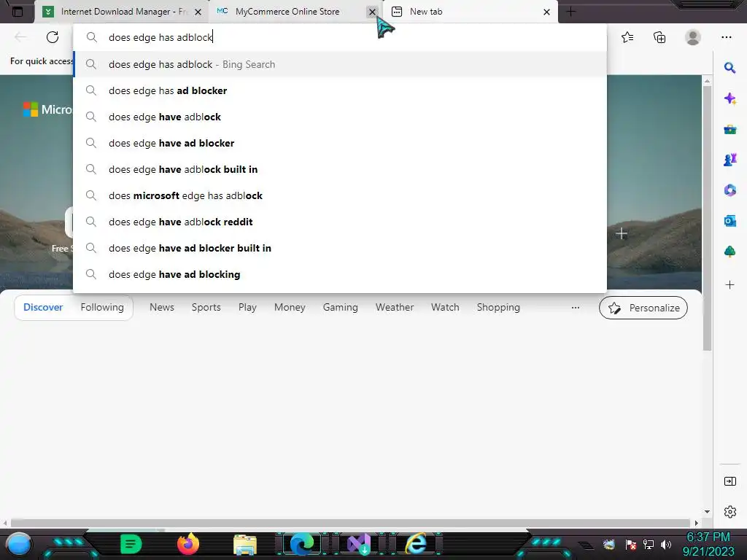Select the Following feed tab
This screenshot has height=560, width=747.
click(x=102, y=307)
